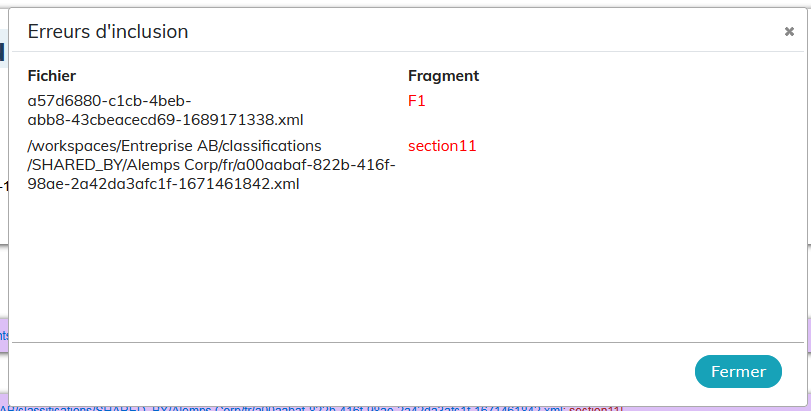Select the 98ae-2a42da3afc1f-1671461842.xml line
The height and width of the screenshot is (411, 811).
(163, 184)
